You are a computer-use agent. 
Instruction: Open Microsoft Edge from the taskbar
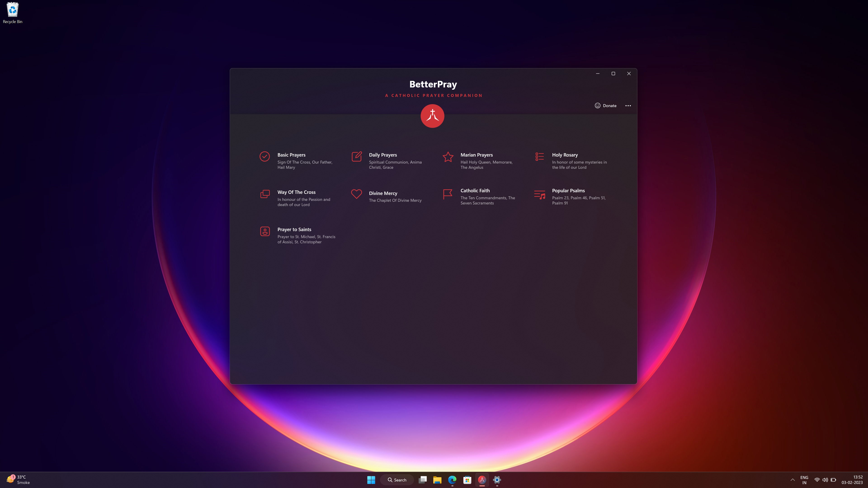pos(452,480)
